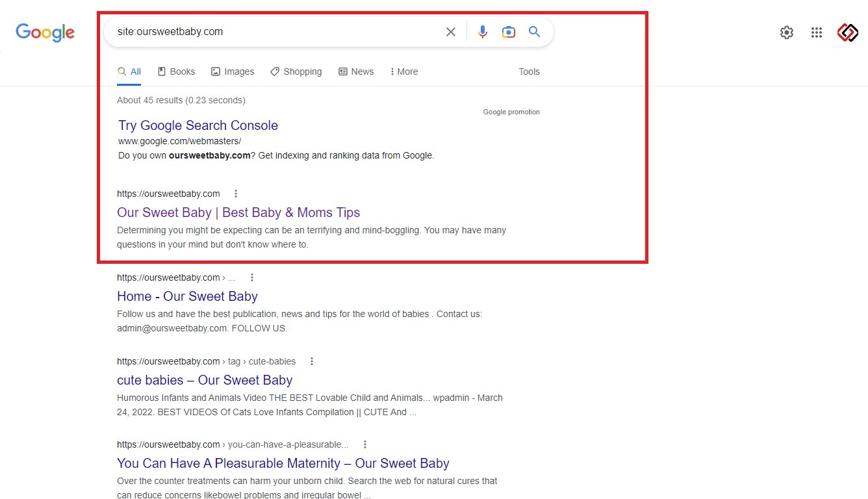The width and height of the screenshot is (868, 499).
Task: Open search by image camera icon
Action: click(x=509, y=32)
